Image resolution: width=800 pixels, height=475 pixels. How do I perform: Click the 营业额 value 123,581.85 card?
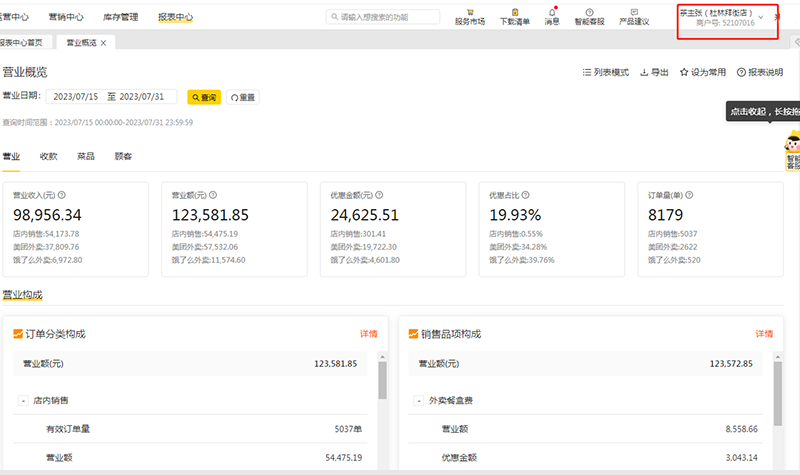point(210,215)
